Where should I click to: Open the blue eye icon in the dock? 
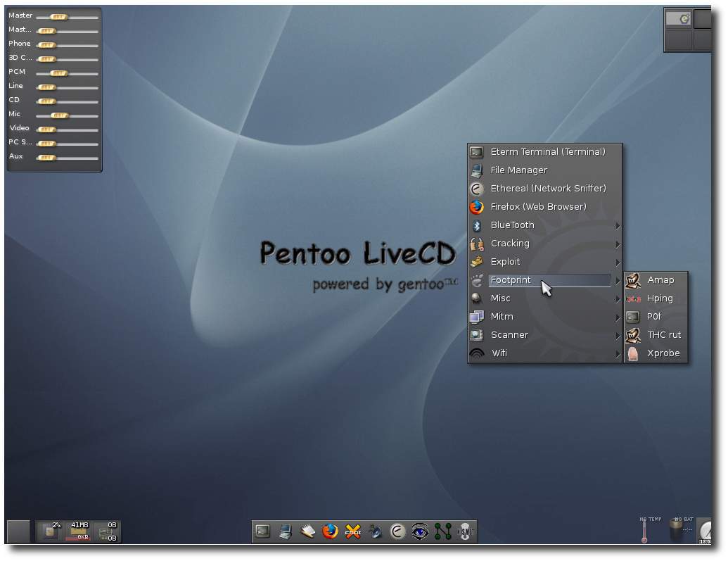point(420,531)
